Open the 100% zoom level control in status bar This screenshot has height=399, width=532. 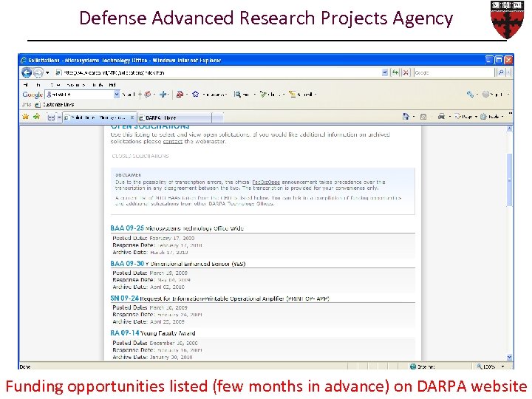491,366
